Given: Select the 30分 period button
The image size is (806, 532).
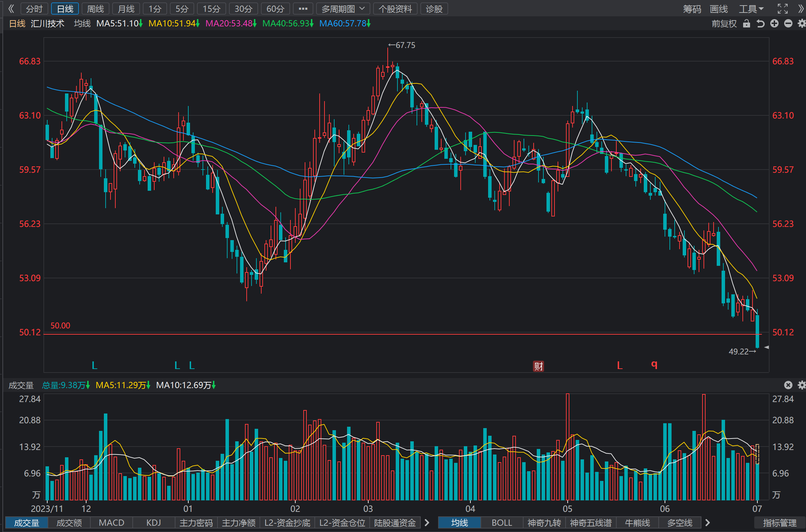Looking at the screenshot, I should click(243, 9).
